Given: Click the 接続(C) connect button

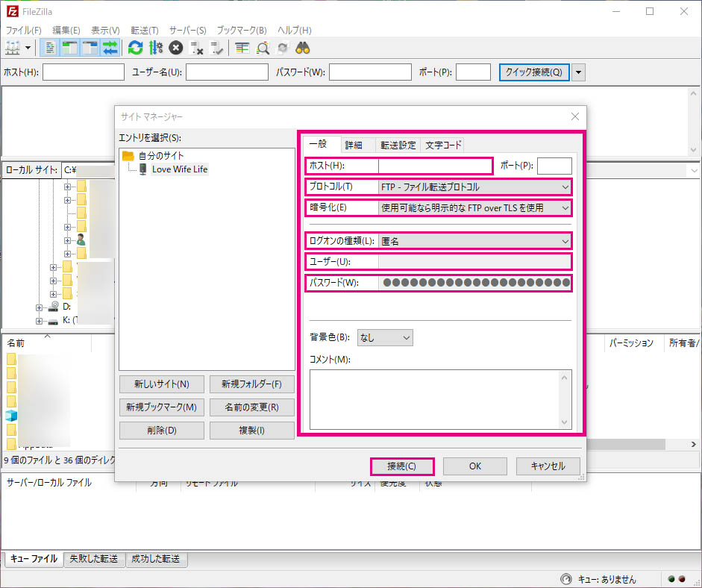Looking at the screenshot, I should [401, 466].
